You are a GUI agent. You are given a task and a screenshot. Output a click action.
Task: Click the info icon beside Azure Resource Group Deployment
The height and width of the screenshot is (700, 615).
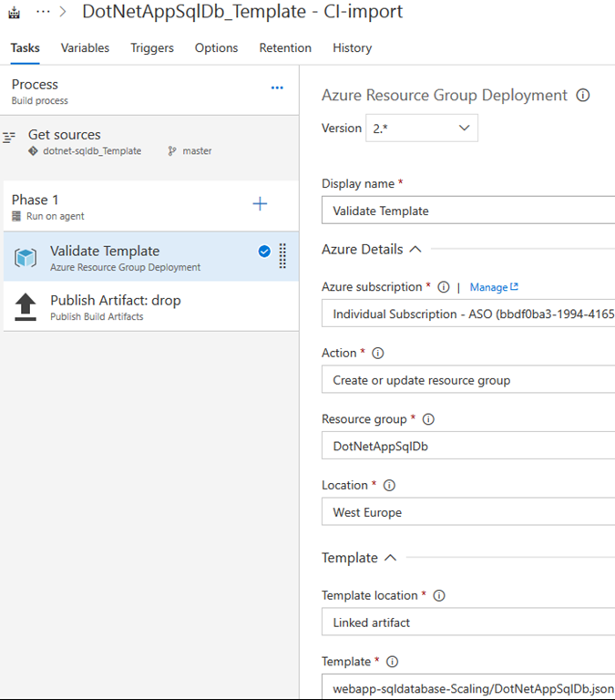click(x=583, y=96)
